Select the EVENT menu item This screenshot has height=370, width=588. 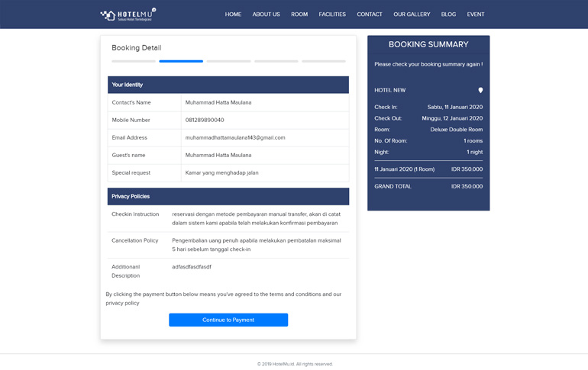[476, 14]
